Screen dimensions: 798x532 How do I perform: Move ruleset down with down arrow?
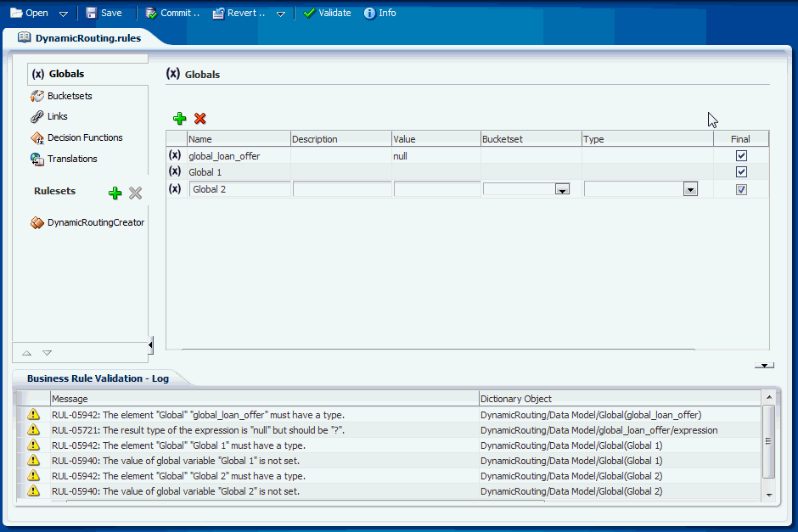coord(48,353)
